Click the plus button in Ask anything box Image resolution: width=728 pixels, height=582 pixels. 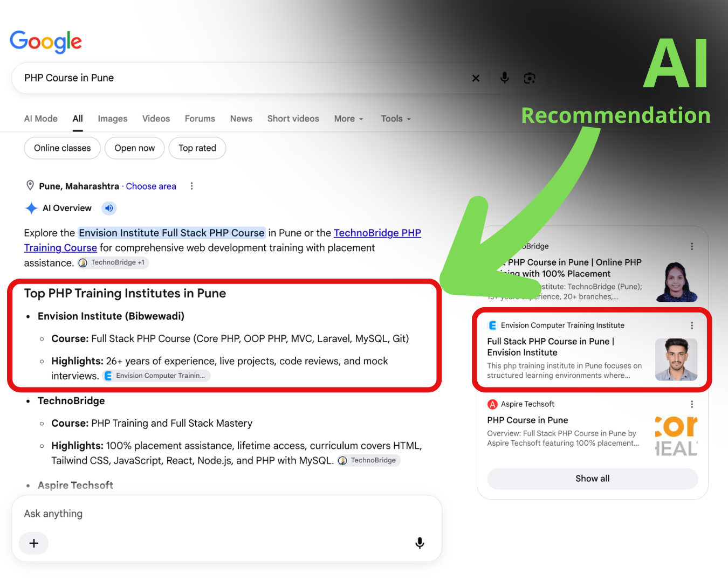pyautogui.click(x=33, y=543)
